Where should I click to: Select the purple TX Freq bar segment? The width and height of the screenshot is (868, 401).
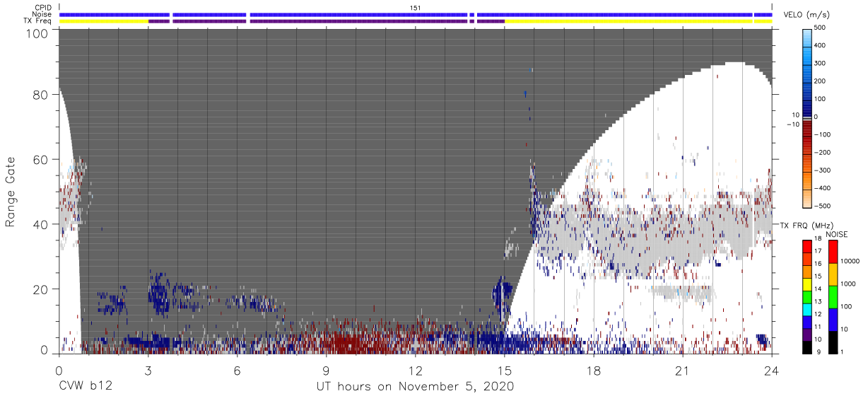[327, 21]
